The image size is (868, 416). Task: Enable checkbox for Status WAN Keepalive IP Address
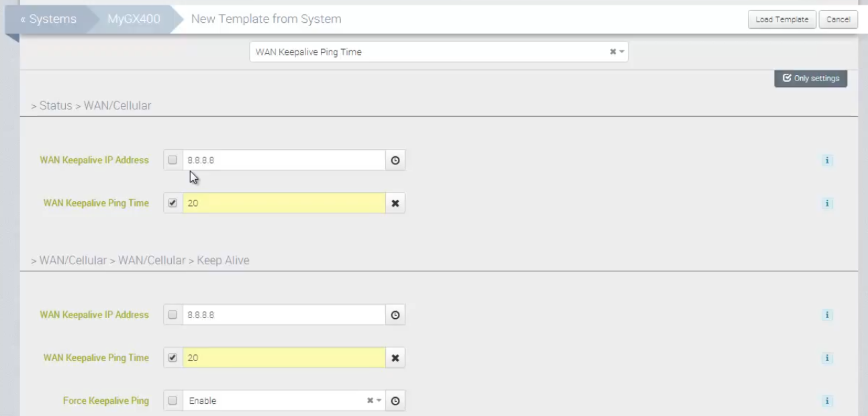pyautogui.click(x=173, y=160)
